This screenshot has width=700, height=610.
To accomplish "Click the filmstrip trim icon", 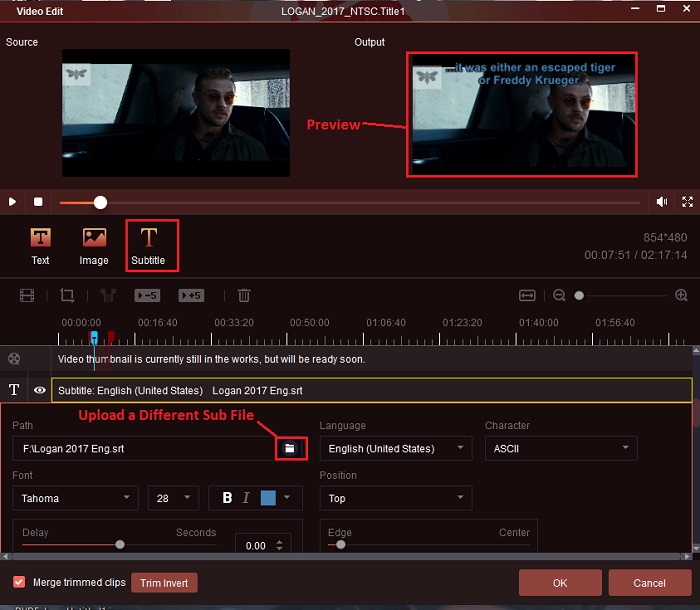I will point(27,296).
